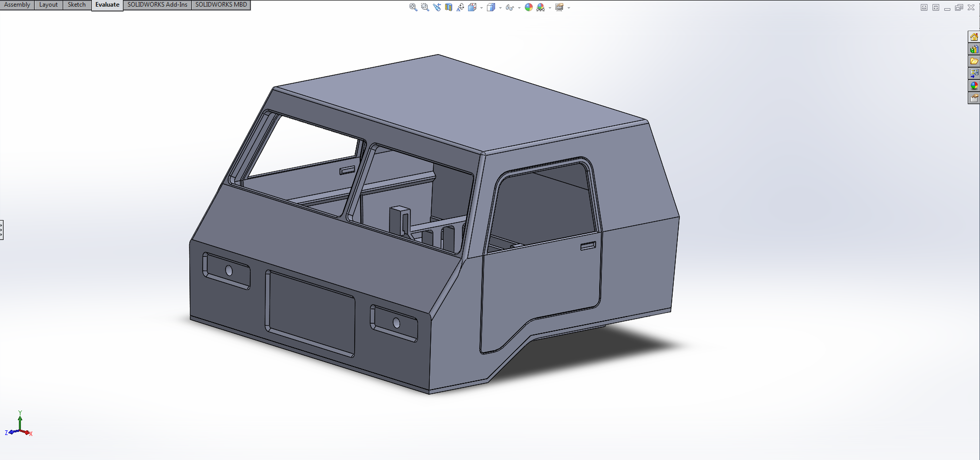Click the tile-up document window icon
Screen dimensions: 980x460
pyautogui.click(x=924, y=7)
